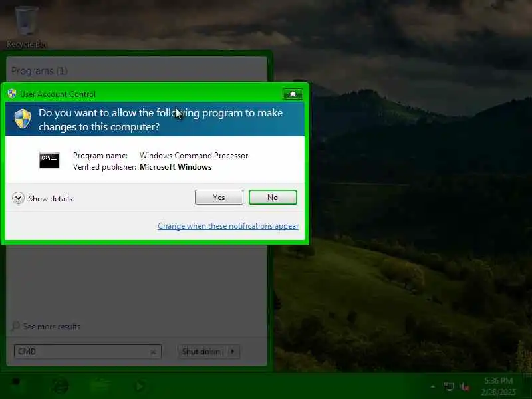Open the taskbar clock showing 5:36 PM
532x399 pixels.
pyautogui.click(x=498, y=386)
